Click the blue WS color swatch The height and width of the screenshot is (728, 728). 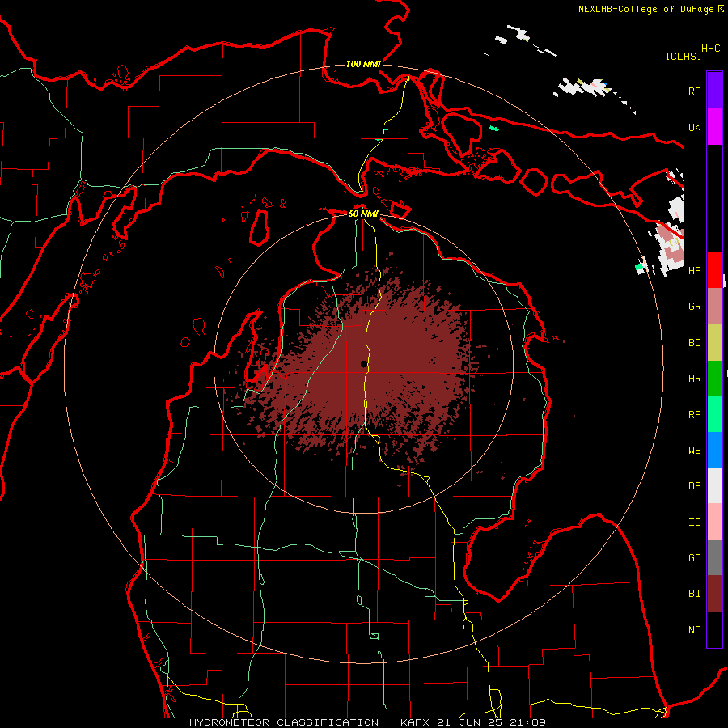714,450
